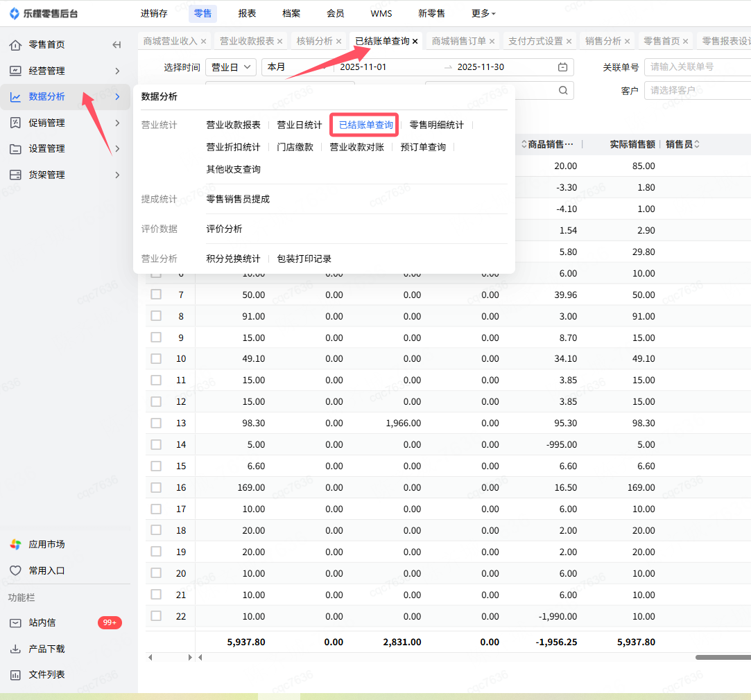Check the row 20 checkbox
Viewport: 751px width, 700px height.
(x=156, y=573)
